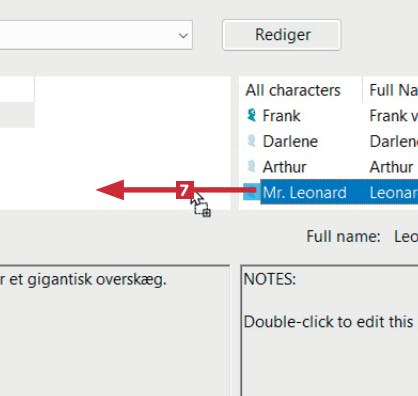Select Arthur in character list
Viewport: 418px width, 396px height.
(x=284, y=167)
